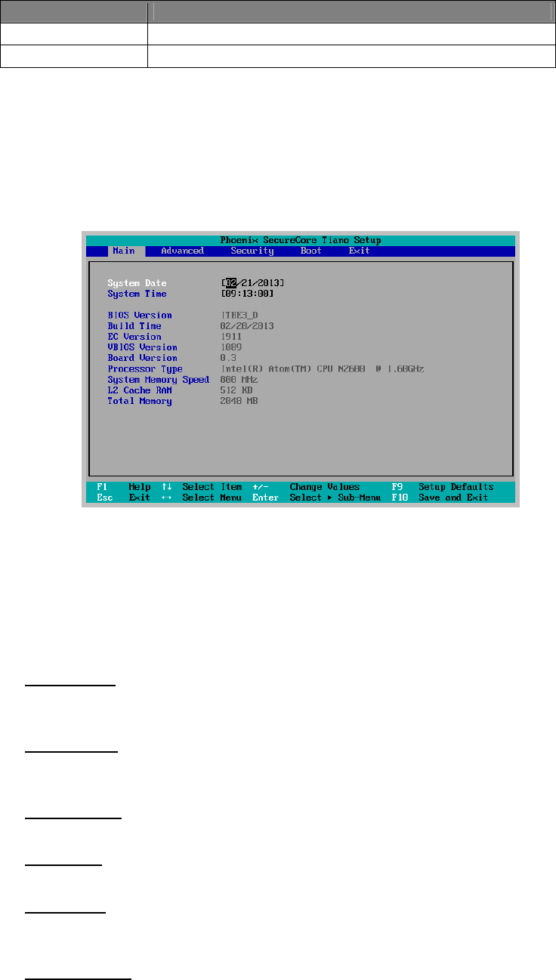Viewport: 556px width, 980px height.
Task: Click the Select Item hint
Action: (x=202, y=487)
